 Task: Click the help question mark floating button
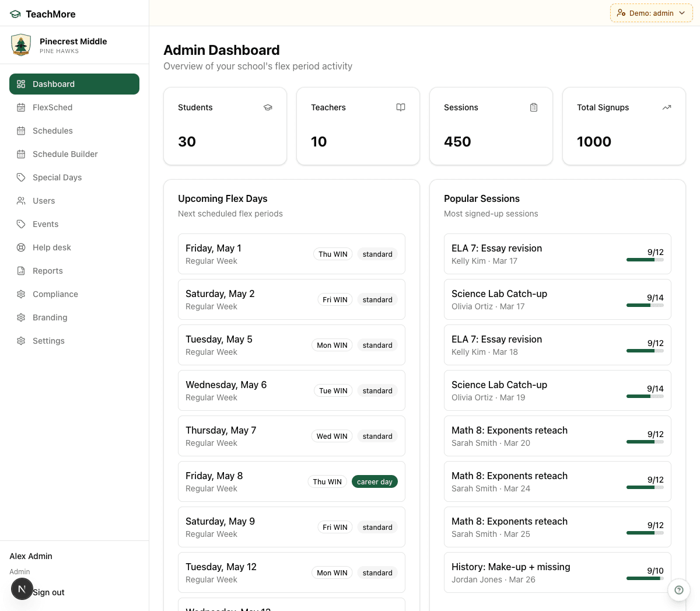coord(679,590)
